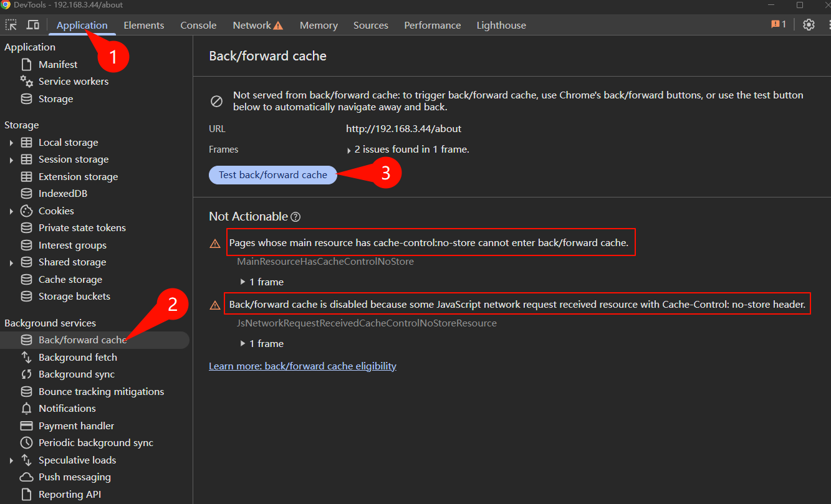The width and height of the screenshot is (831, 504).
Task: Select Bounce tracking mitigations
Action: click(x=102, y=391)
